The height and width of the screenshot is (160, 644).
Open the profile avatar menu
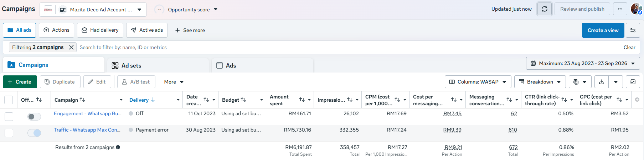[636, 9]
